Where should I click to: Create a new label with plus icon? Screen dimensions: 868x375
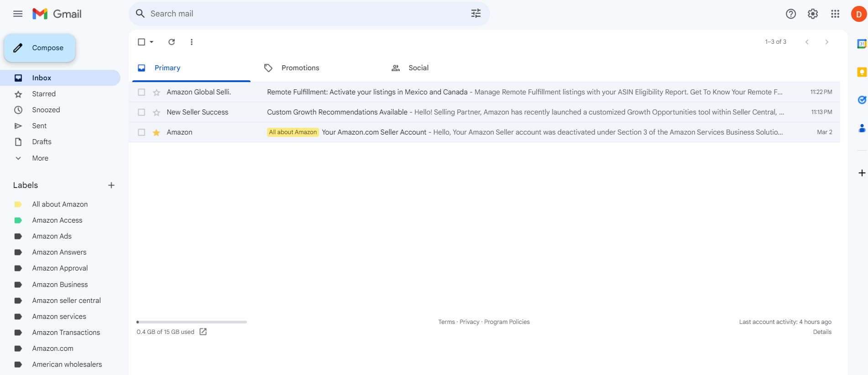[x=111, y=185]
